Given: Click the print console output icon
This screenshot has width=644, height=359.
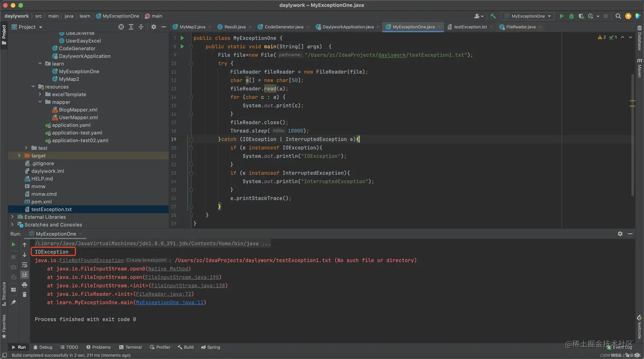Looking at the screenshot, I should (24, 284).
